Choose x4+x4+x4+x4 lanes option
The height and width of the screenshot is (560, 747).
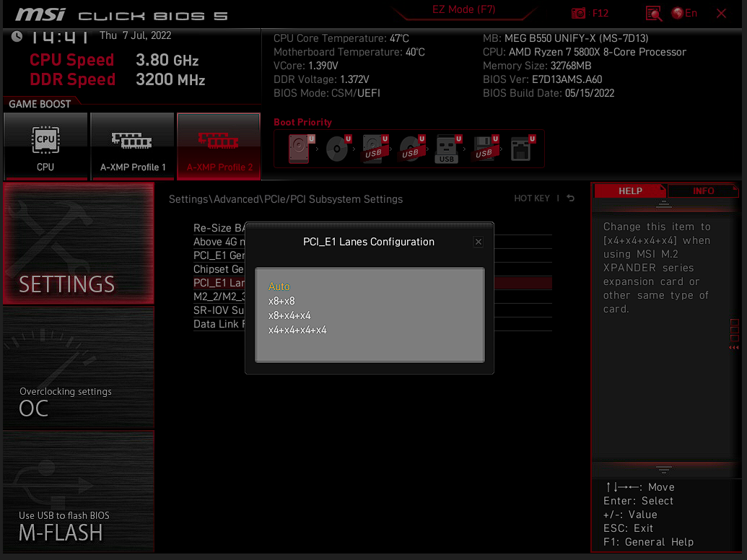[x=298, y=330]
